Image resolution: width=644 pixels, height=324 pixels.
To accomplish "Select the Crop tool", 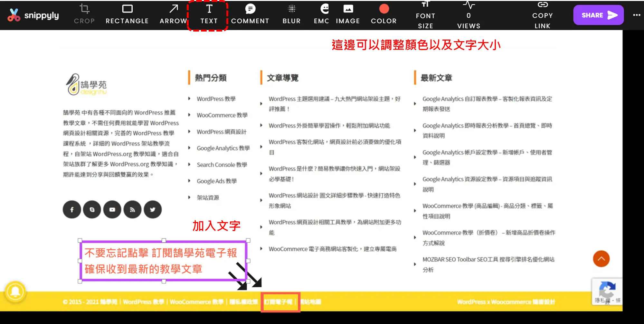I will tap(84, 14).
